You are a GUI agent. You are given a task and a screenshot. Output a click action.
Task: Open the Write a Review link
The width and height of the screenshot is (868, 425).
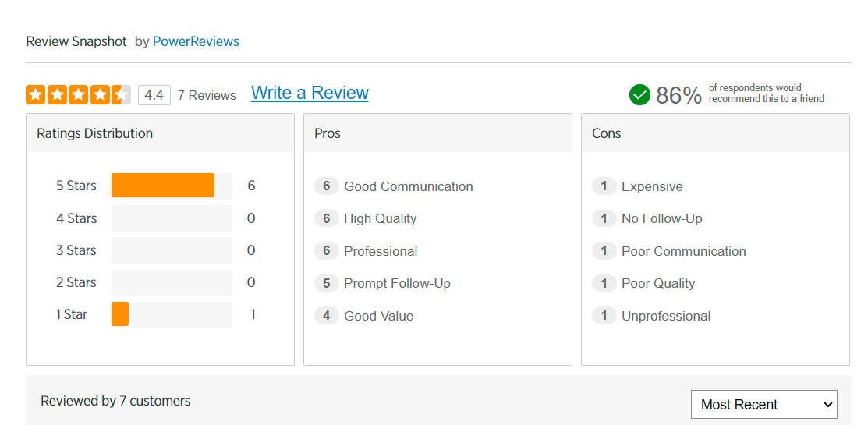pyautogui.click(x=310, y=94)
